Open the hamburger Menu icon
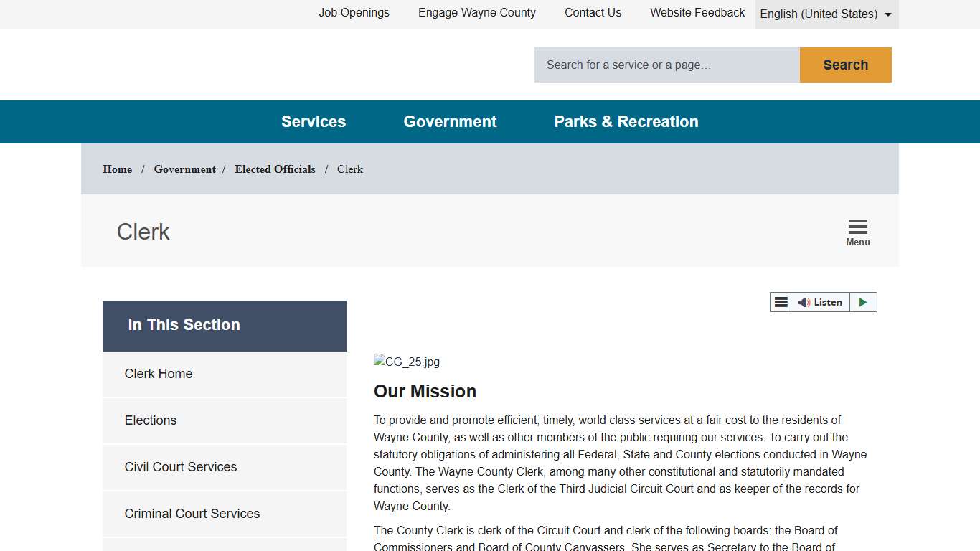The height and width of the screenshot is (551, 980). pos(857,232)
